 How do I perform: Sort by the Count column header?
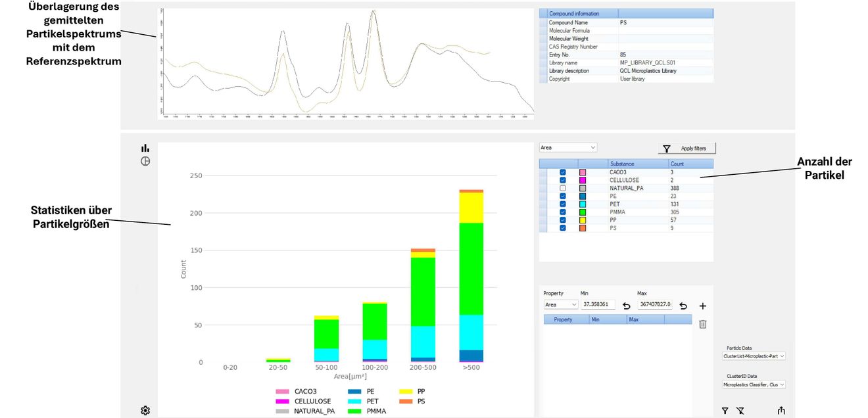coord(690,164)
